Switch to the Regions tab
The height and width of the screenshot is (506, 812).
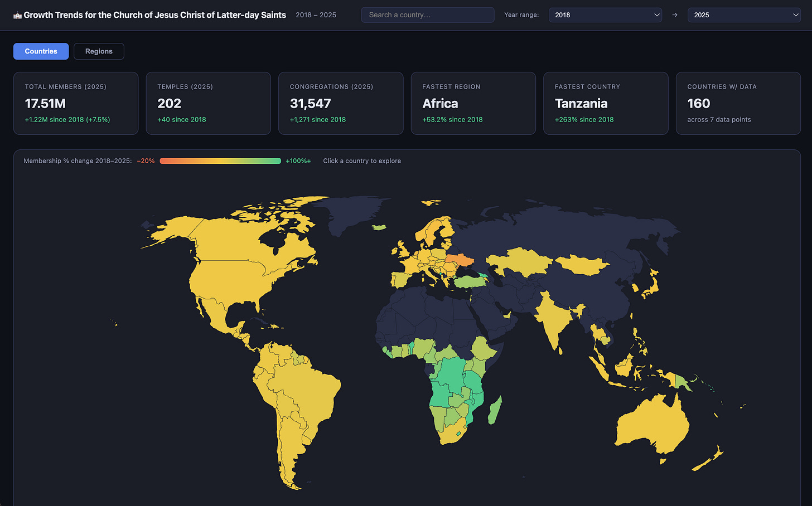(x=99, y=51)
